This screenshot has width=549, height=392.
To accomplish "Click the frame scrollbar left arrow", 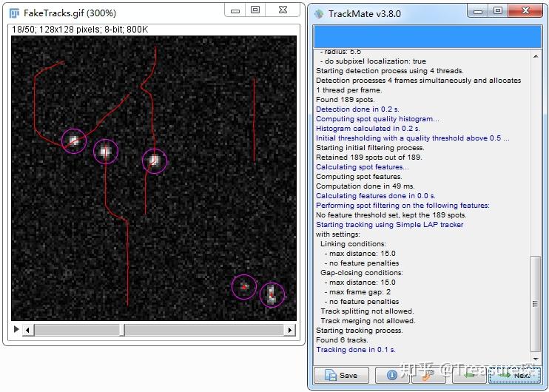I will [x=28, y=330].
